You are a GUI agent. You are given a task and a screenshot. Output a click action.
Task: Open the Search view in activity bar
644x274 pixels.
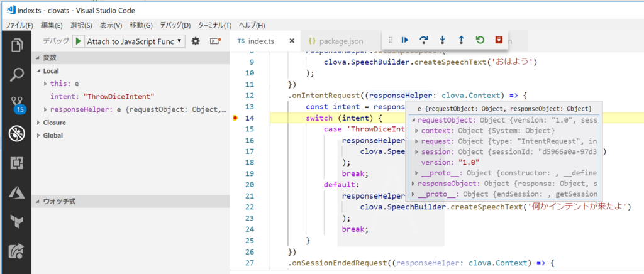pyautogui.click(x=16, y=75)
